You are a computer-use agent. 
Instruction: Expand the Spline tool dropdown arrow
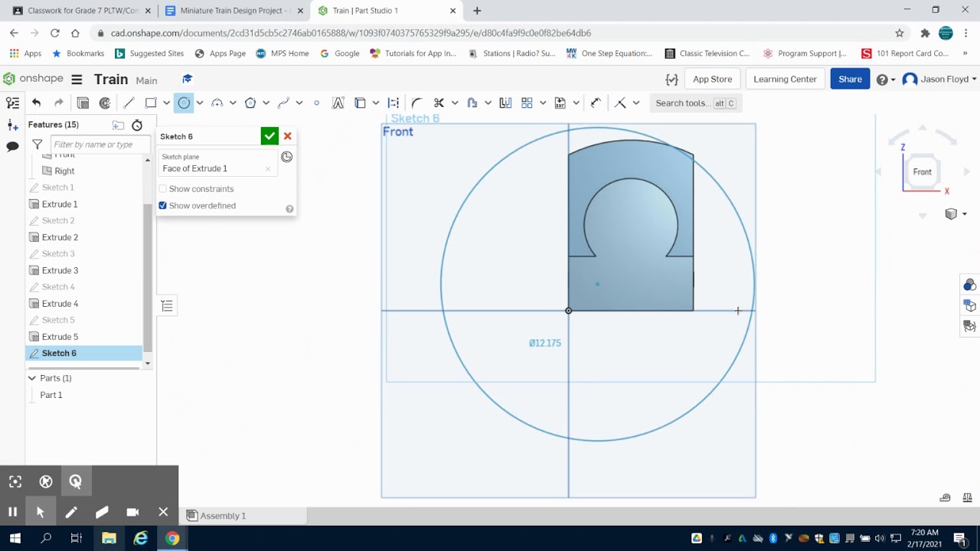(299, 103)
